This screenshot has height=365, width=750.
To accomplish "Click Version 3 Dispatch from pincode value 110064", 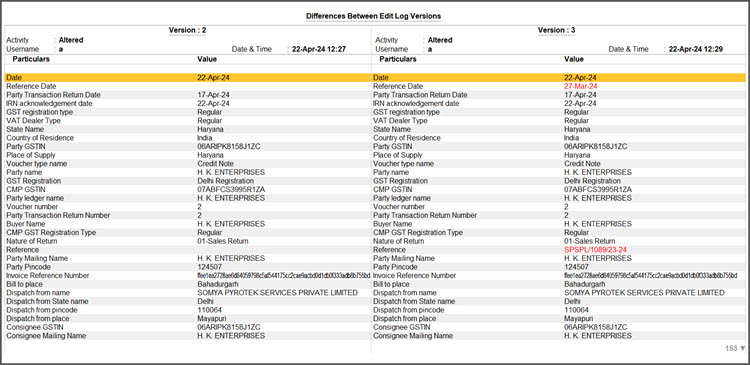I will coord(576,310).
